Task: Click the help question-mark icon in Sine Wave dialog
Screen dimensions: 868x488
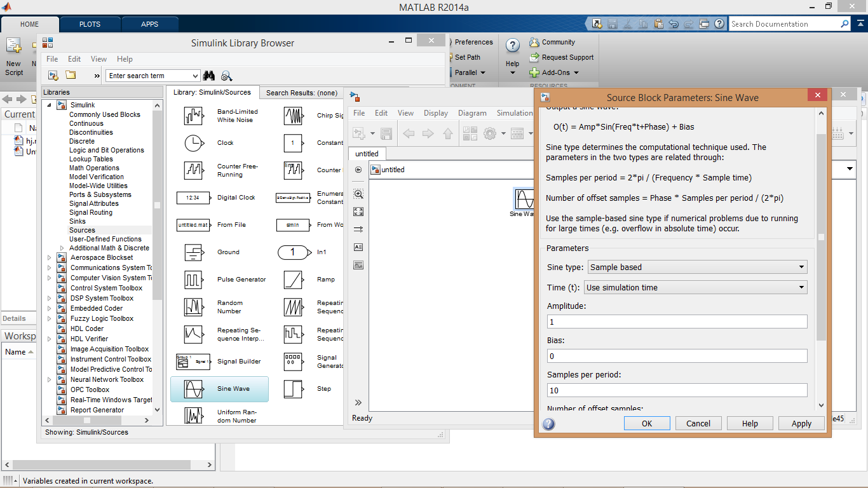Action: coord(548,424)
